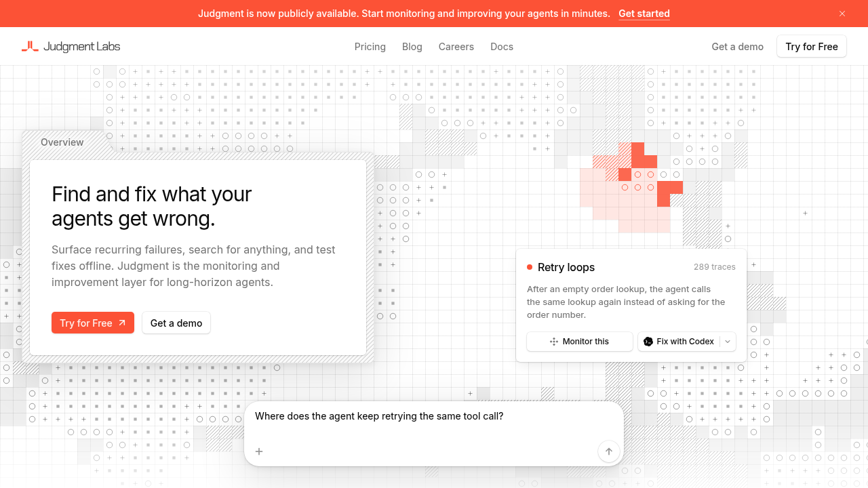Open the Careers page
Viewport: 868px width, 488px height.
click(x=456, y=47)
